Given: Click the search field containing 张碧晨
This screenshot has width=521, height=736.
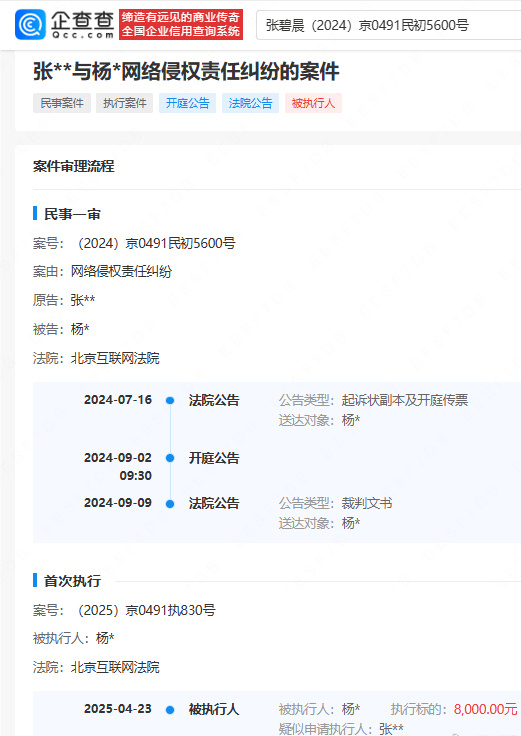Looking at the screenshot, I should (x=389, y=25).
